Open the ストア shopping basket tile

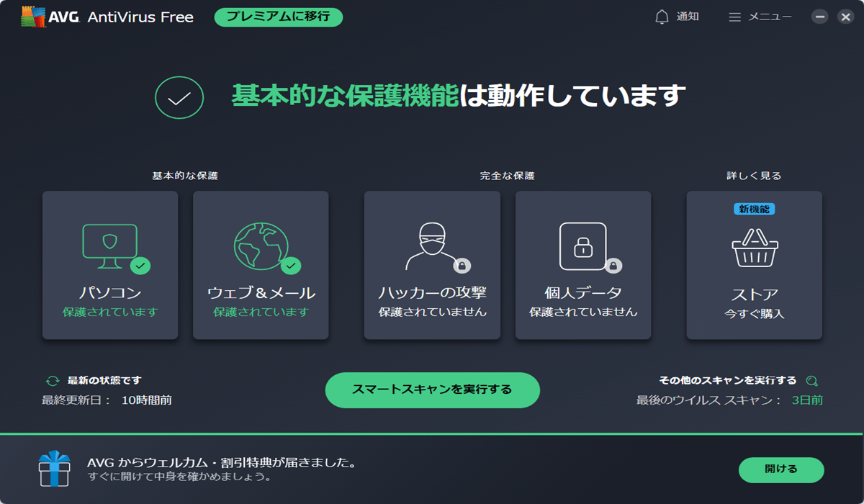click(x=754, y=265)
